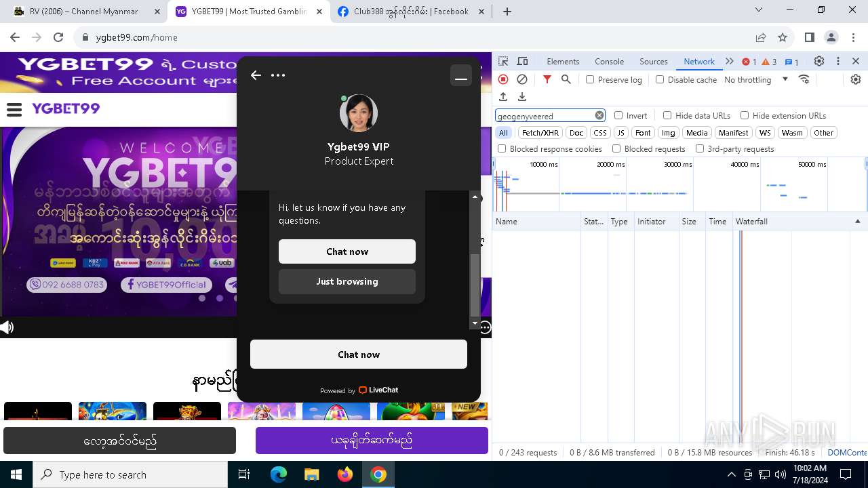Select the JS filter type
The height and width of the screenshot is (488, 868).
click(x=620, y=133)
